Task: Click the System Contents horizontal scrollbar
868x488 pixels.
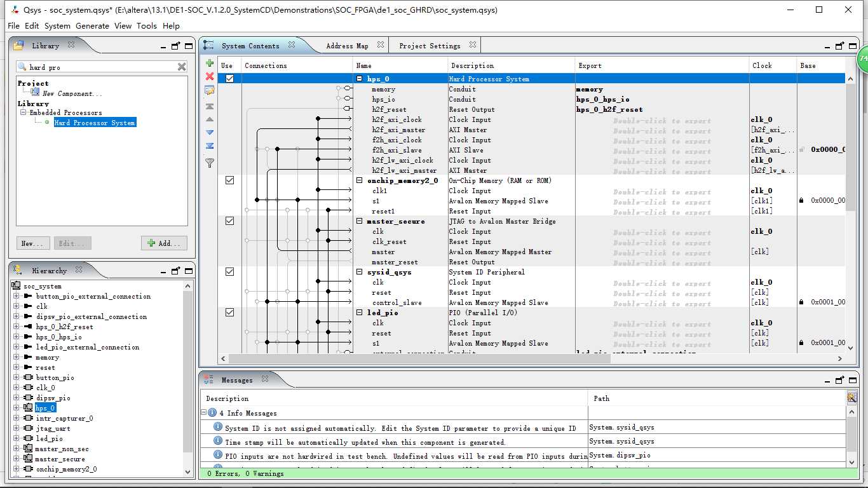Action: pyautogui.click(x=419, y=358)
